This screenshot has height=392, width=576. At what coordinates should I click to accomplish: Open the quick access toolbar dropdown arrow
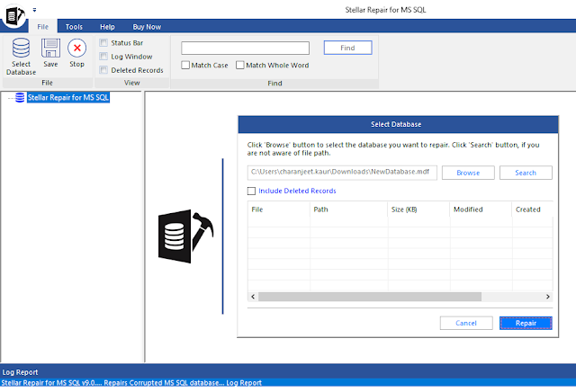click(x=34, y=10)
